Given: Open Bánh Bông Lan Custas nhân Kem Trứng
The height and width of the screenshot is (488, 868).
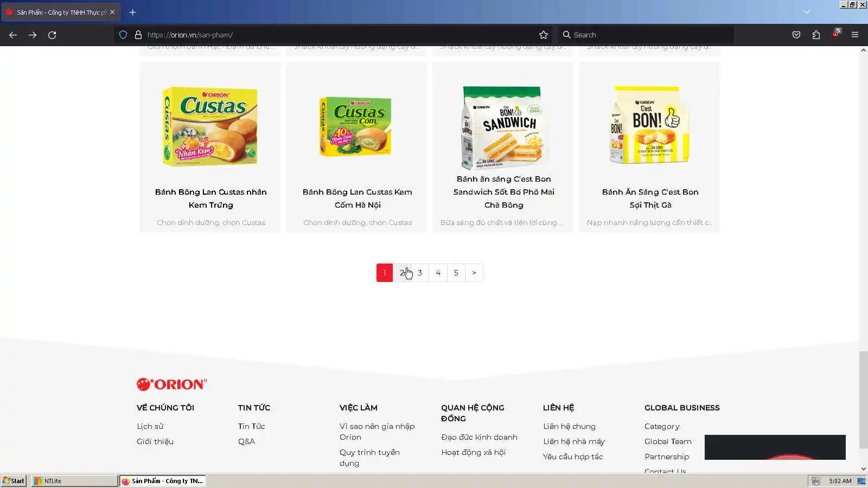Looking at the screenshot, I should [211, 198].
